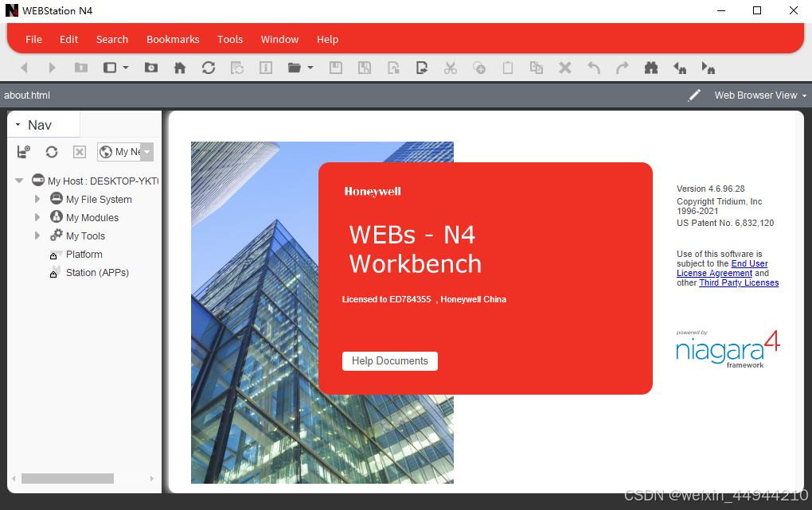Open the End User License Agreement link
The width and height of the screenshot is (812, 510).
click(x=722, y=268)
